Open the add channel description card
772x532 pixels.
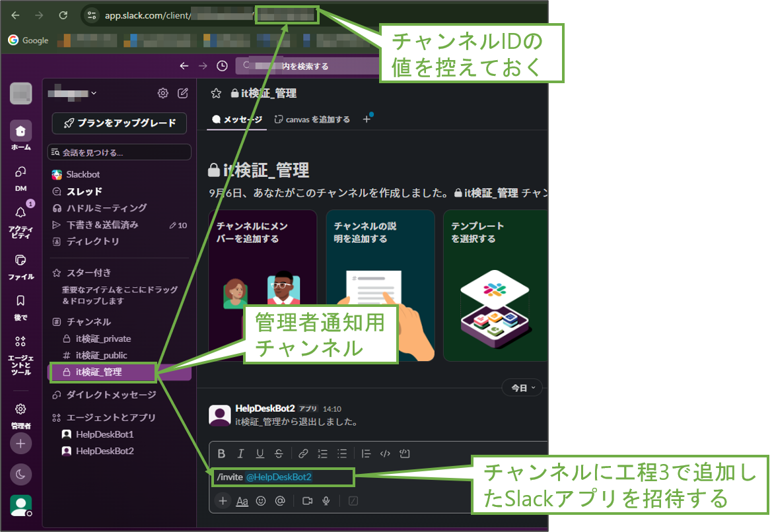380,285
